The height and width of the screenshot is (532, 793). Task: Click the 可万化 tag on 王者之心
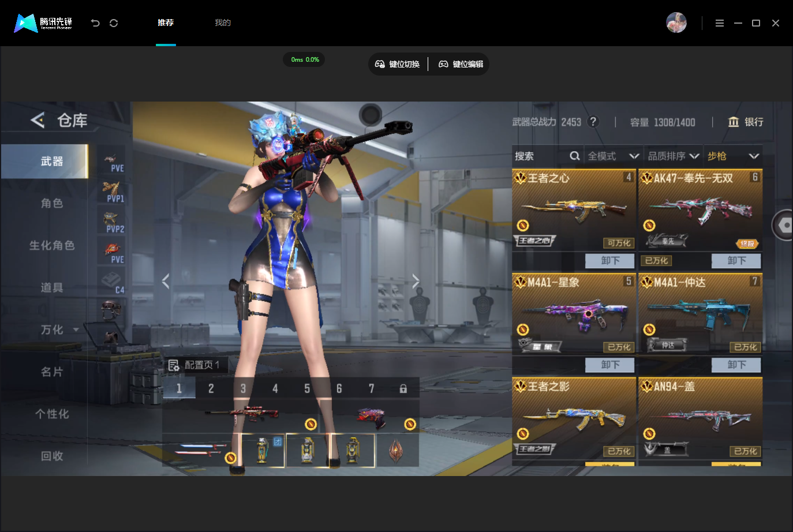[619, 243]
